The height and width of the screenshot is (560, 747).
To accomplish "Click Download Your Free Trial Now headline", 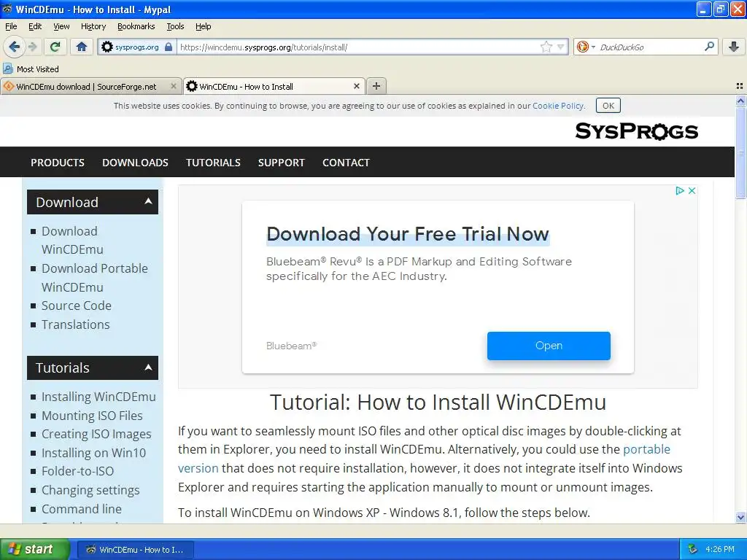I will 408,234.
